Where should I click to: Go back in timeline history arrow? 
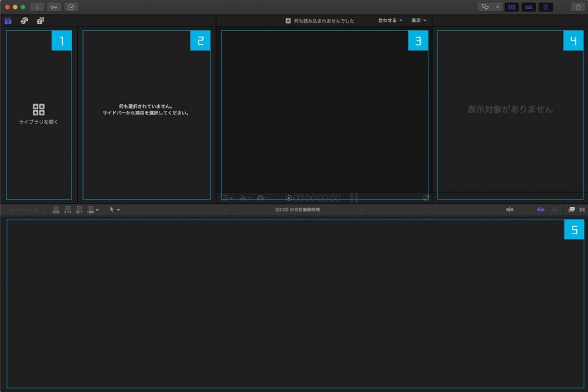click(x=226, y=210)
